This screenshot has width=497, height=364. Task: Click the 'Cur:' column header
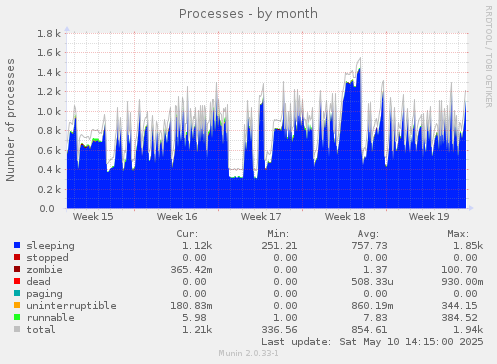[x=187, y=234]
